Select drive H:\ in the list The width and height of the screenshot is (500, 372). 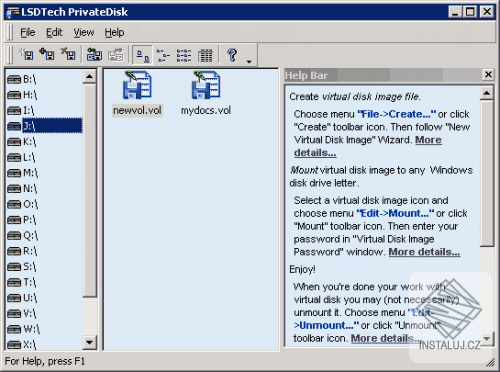coord(22,95)
